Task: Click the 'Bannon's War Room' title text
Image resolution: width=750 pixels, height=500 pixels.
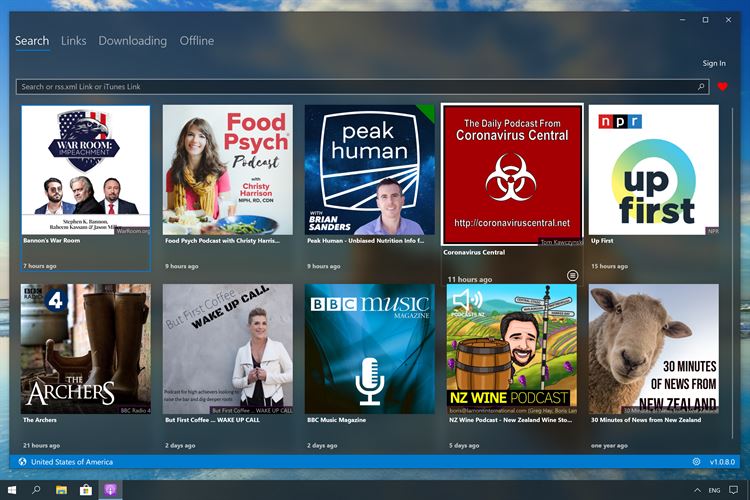Action: (x=52, y=241)
